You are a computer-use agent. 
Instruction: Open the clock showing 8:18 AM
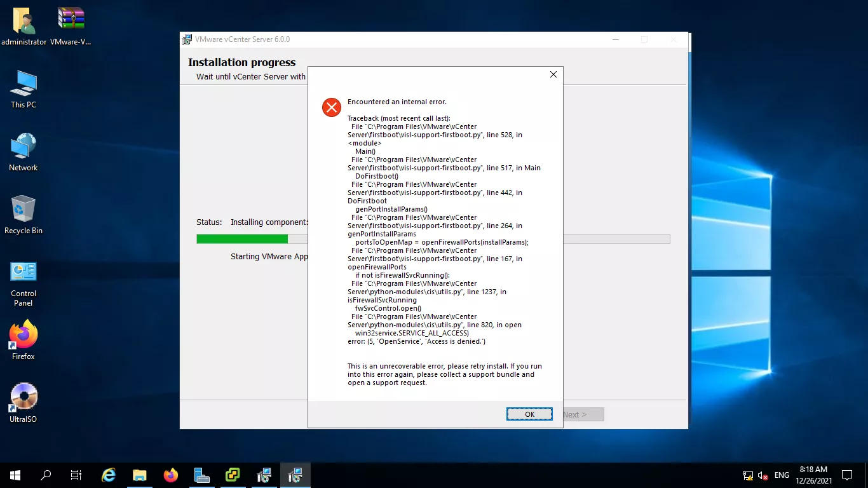tap(813, 475)
